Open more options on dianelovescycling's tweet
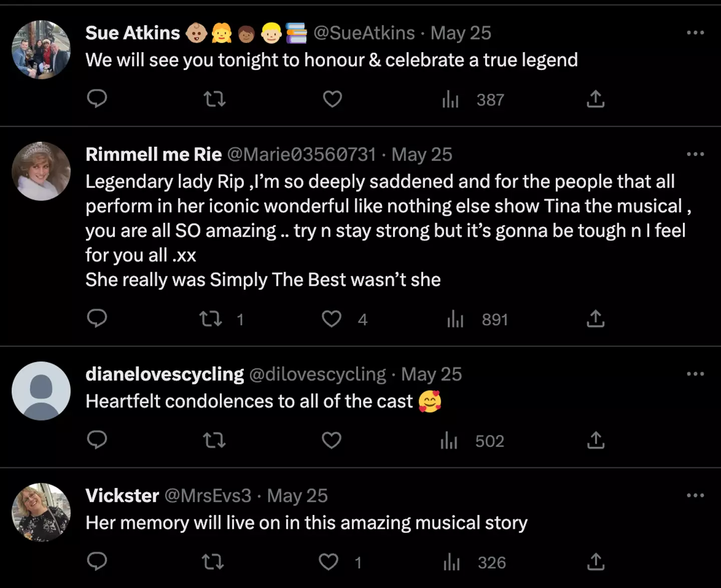 click(695, 374)
